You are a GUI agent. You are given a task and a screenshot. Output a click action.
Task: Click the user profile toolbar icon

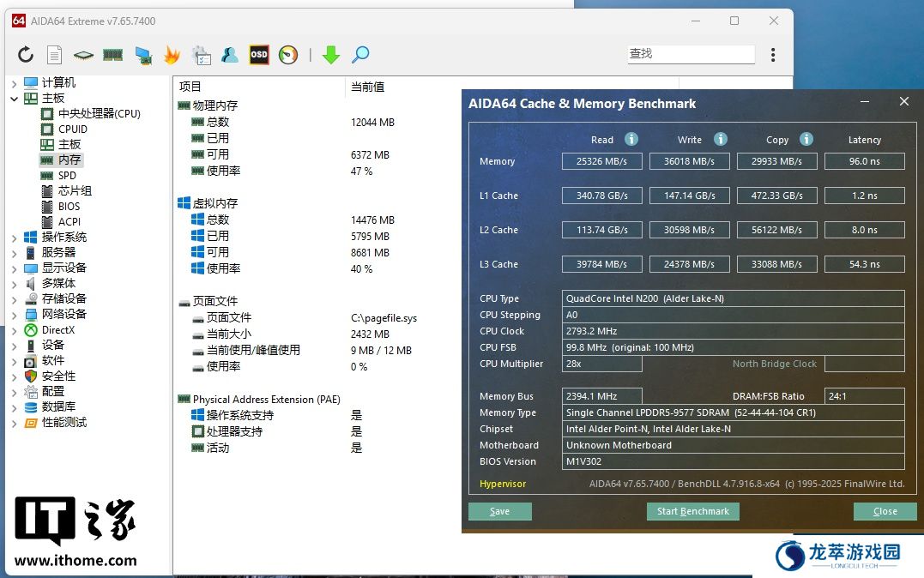[230, 55]
